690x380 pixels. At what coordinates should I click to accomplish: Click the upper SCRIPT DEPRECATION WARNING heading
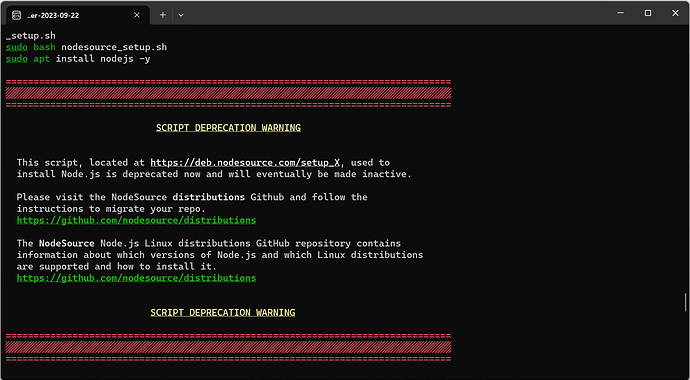(x=228, y=128)
